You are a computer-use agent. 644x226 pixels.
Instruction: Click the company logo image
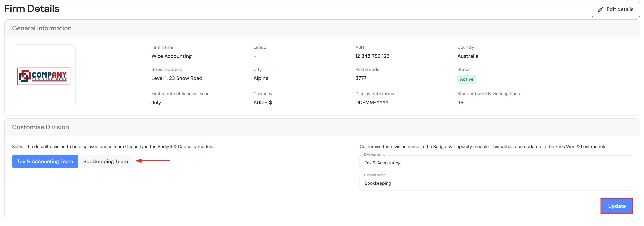[x=44, y=76]
